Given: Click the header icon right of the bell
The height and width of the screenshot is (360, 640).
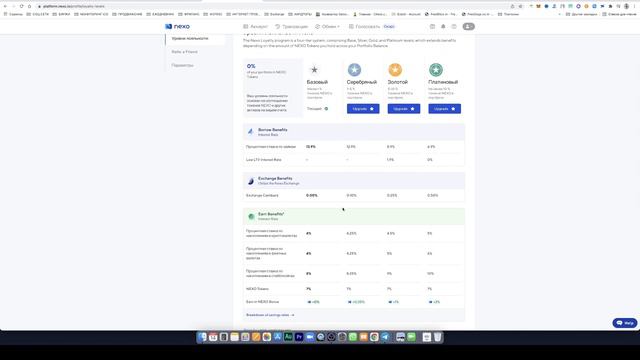Looking at the screenshot, I should (454, 27).
